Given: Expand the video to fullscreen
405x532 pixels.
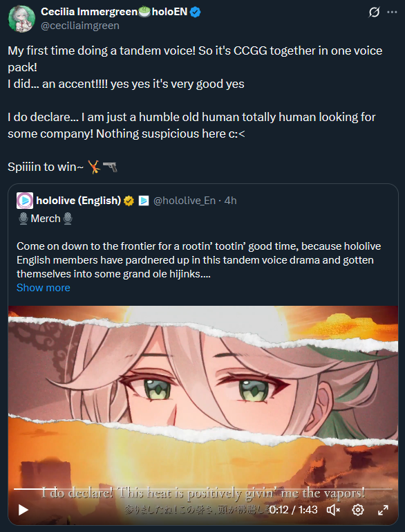Looking at the screenshot, I should [383, 510].
